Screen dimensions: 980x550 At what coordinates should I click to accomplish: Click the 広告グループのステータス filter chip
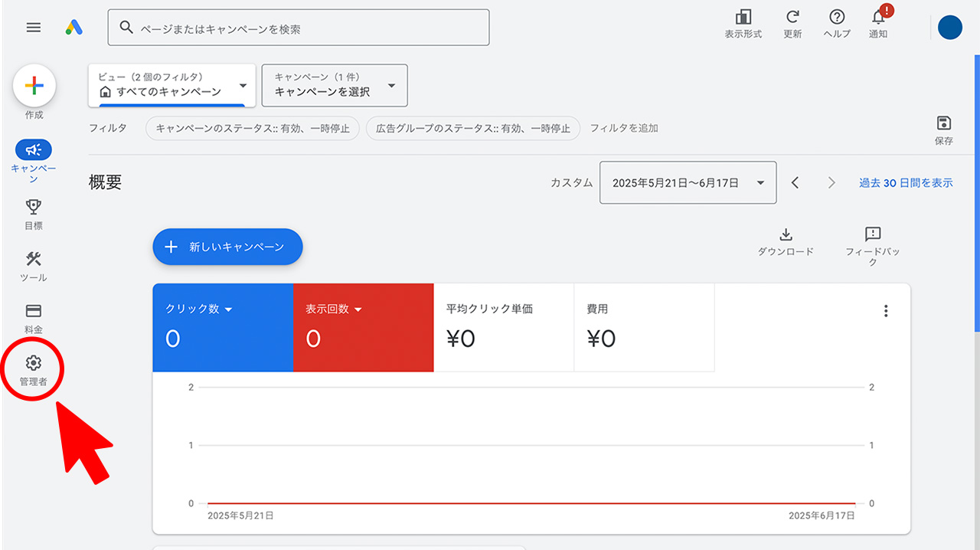(x=473, y=129)
